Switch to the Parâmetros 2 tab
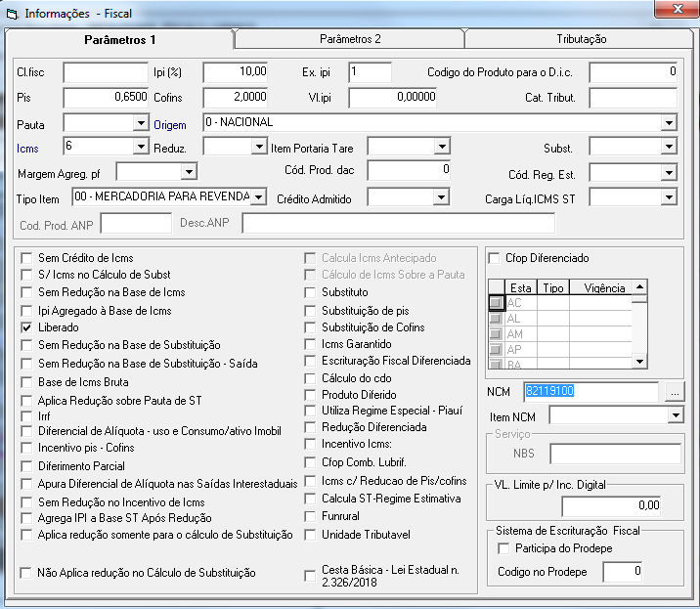Image resolution: width=700 pixels, height=609 pixels. [350, 39]
